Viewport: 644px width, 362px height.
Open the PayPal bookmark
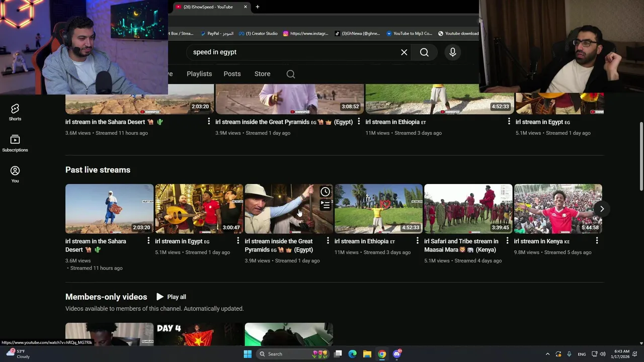point(217,34)
